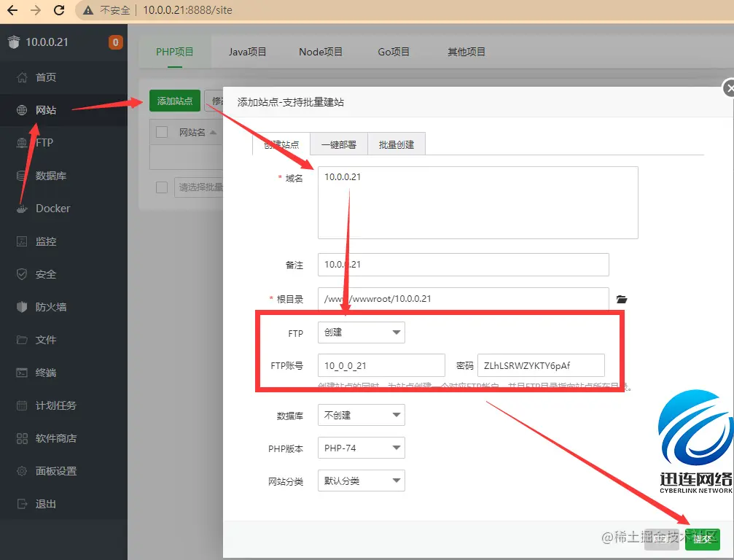The height and width of the screenshot is (560, 734).
Task: Click the Docker whale icon in sidebar
Action: pyautogui.click(x=22, y=209)
